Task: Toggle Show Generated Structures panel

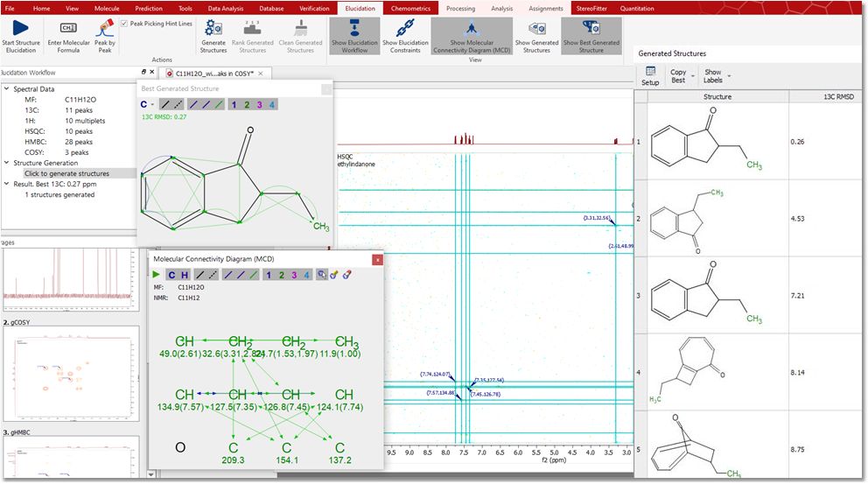Action: point(536,37)
